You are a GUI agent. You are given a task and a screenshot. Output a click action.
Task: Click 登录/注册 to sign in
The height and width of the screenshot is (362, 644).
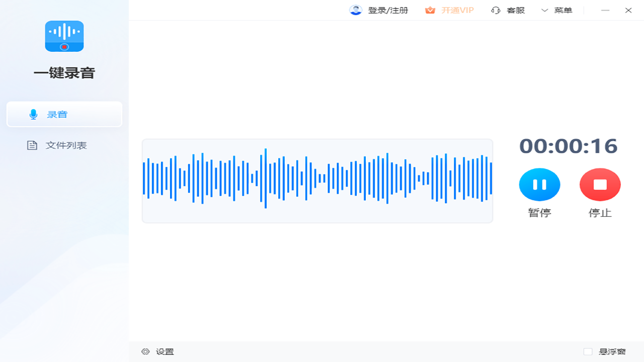(388, 10)
